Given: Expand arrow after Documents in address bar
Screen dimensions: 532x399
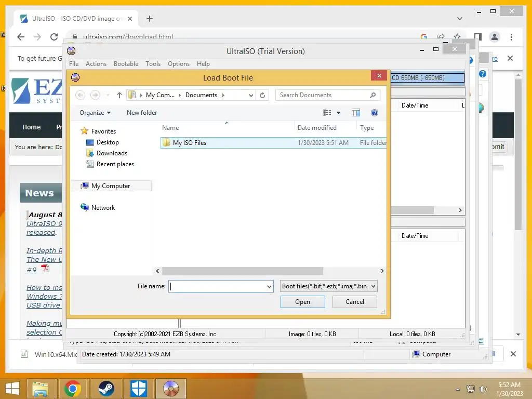Looking at the screenshot, I should click(223, 96).
